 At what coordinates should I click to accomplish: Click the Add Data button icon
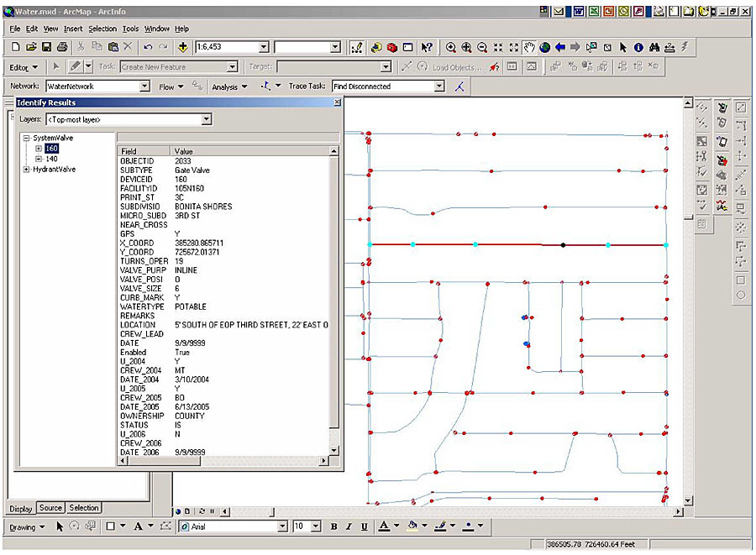point(182,47)
